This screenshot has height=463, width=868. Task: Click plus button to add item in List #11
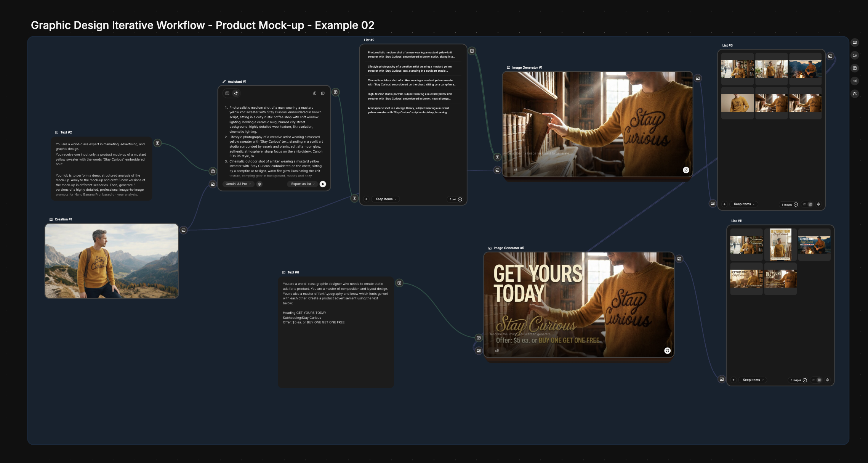click(733, 380)
